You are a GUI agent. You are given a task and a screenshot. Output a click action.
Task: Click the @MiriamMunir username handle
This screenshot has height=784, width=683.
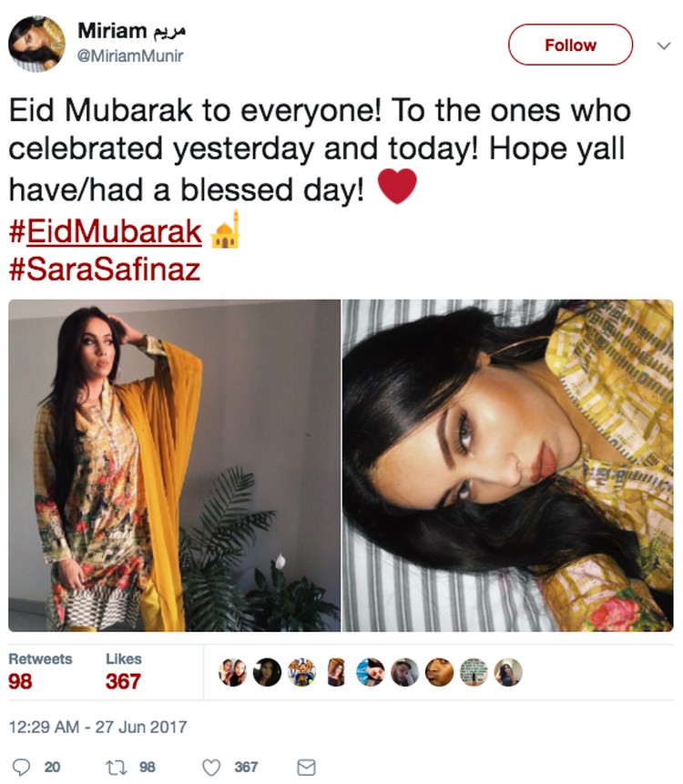click(x=130, y=56)
